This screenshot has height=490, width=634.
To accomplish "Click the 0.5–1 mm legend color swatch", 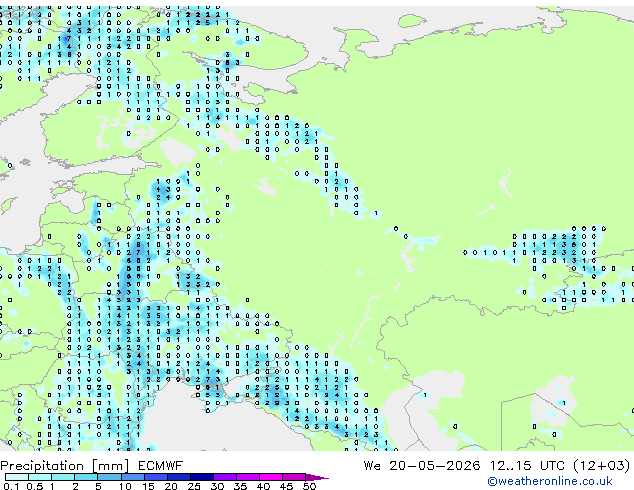I will [40, 477].
